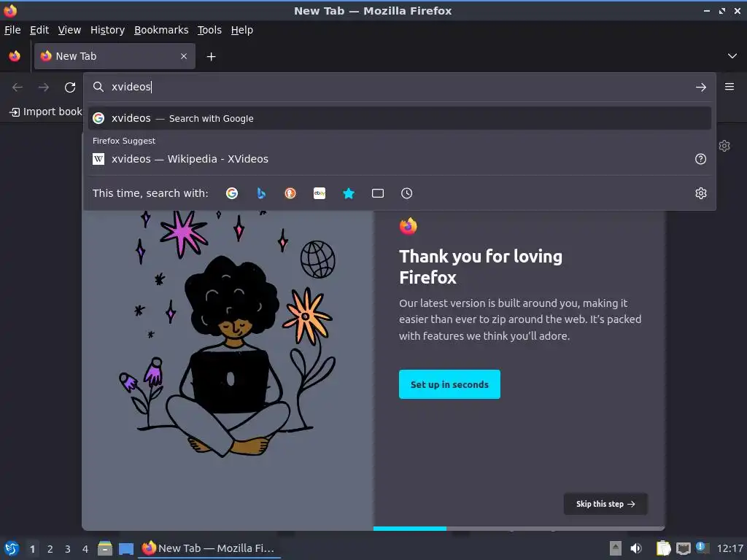Open the Tools menu
This screenshot has height=560, width=747.
[209, 30]
